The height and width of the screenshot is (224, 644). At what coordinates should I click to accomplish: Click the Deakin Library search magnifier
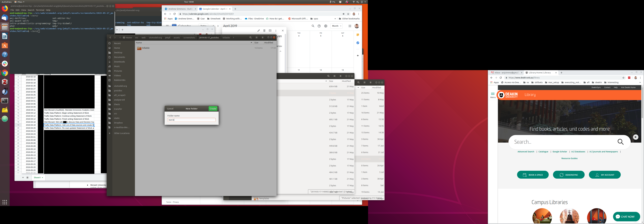pyautogui.click(x=621, y=142)
